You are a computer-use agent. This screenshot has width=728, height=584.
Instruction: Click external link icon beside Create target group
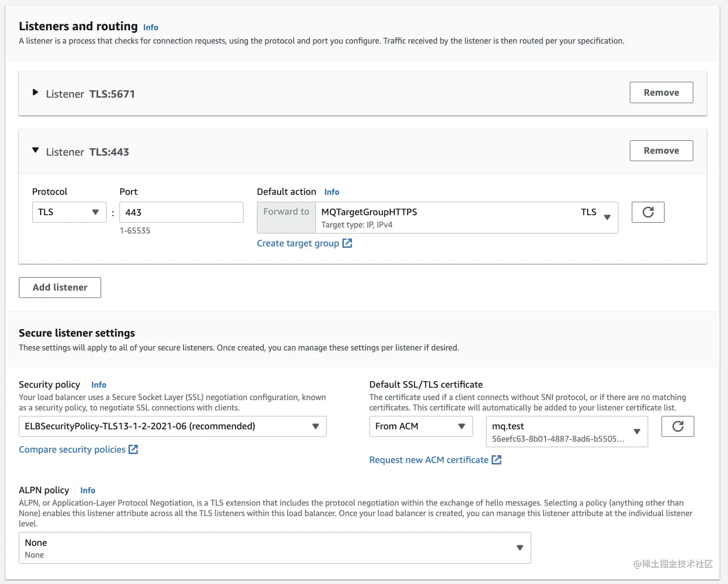pyautogui.click(x=347, y=243)
